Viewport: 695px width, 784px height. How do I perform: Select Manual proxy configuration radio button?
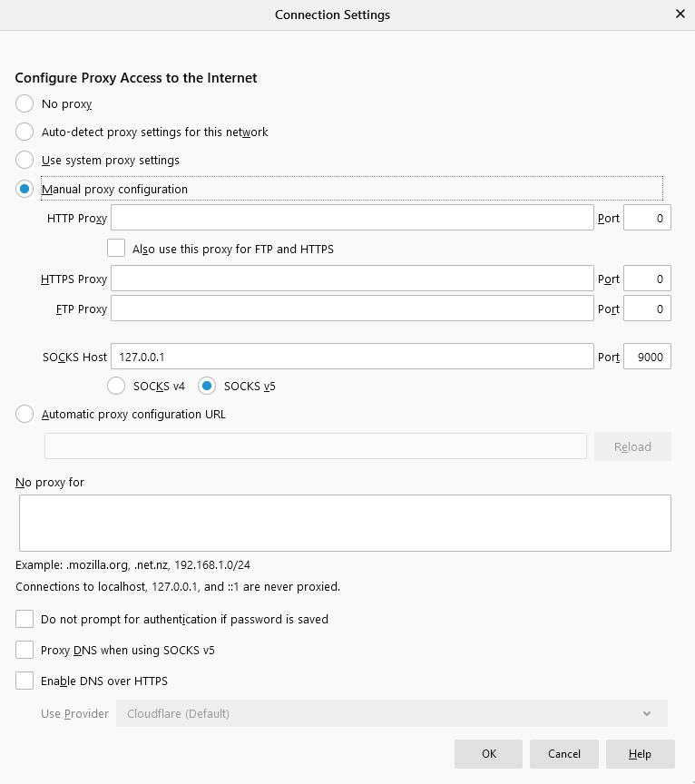(x=24, y=189)
